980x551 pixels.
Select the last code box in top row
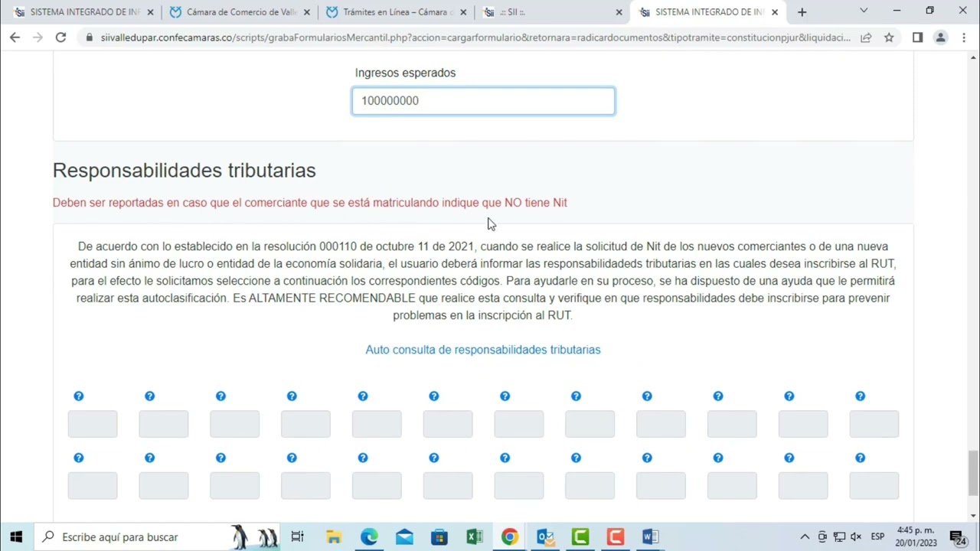pyautogui.click(x=874, y=424)
